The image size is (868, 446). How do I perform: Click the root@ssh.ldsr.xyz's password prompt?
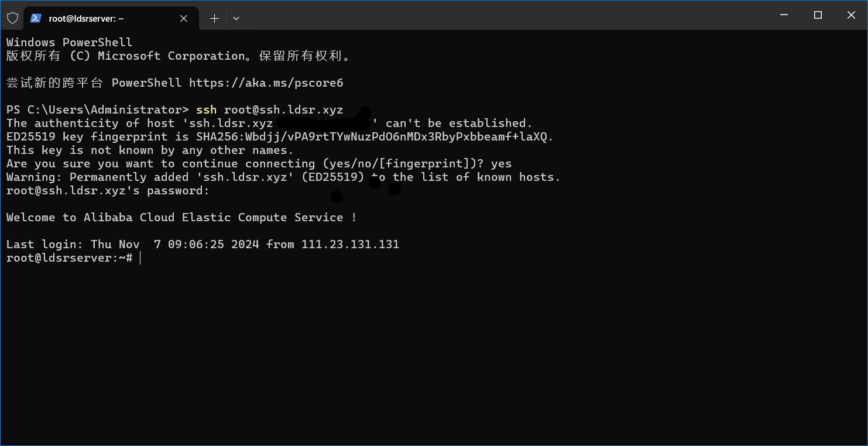tap(108, 191)
